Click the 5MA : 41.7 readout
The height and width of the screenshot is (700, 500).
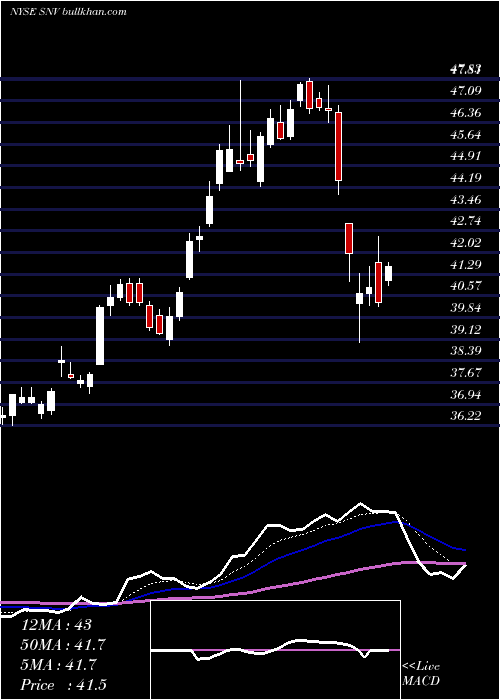pos(58,665)
